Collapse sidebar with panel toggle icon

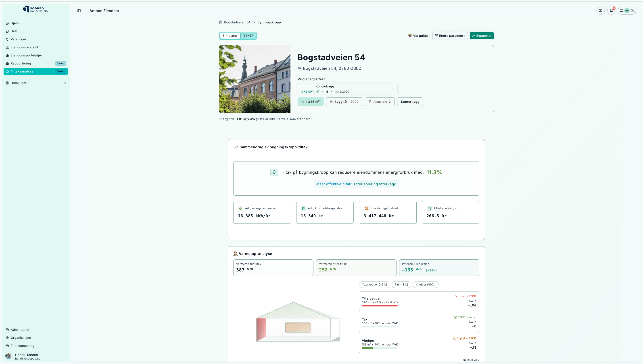79,11
